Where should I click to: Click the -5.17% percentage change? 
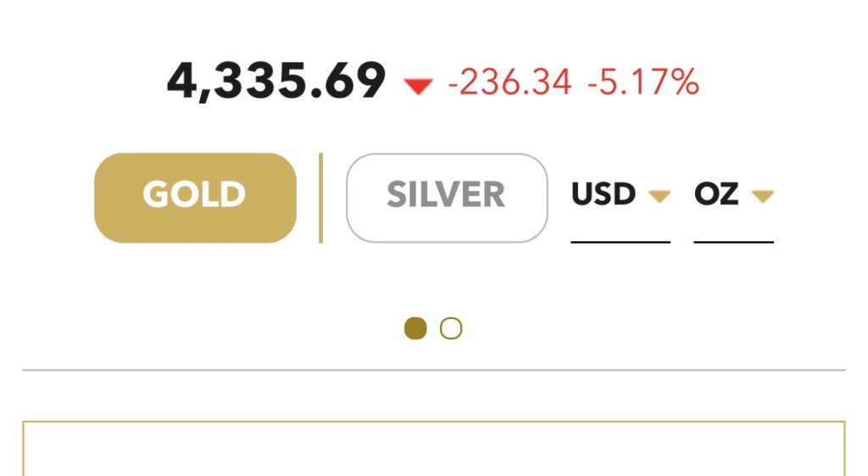(x=643, y=83)
